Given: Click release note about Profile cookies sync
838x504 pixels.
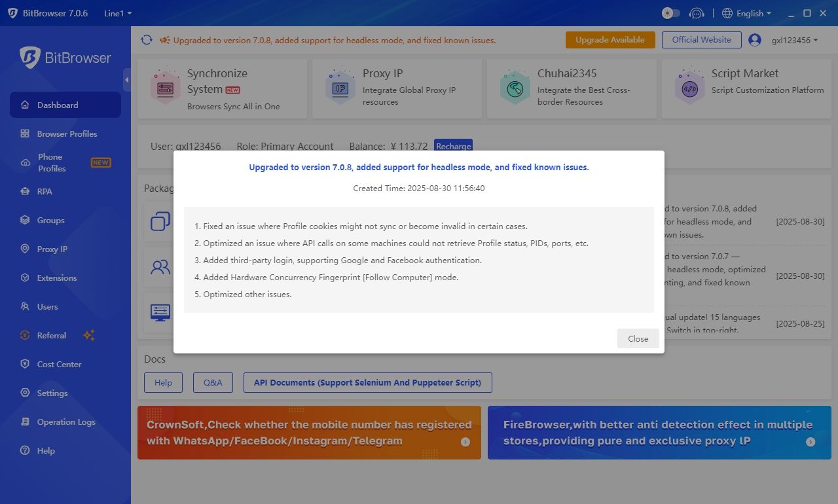Looking at the screenshot, I should [x=361, y=226].
